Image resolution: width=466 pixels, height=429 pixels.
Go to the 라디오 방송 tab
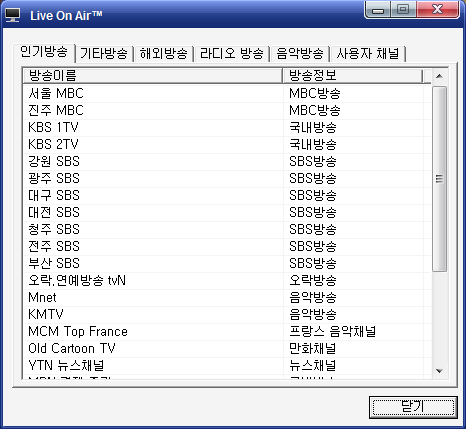[x=232, y=54]
